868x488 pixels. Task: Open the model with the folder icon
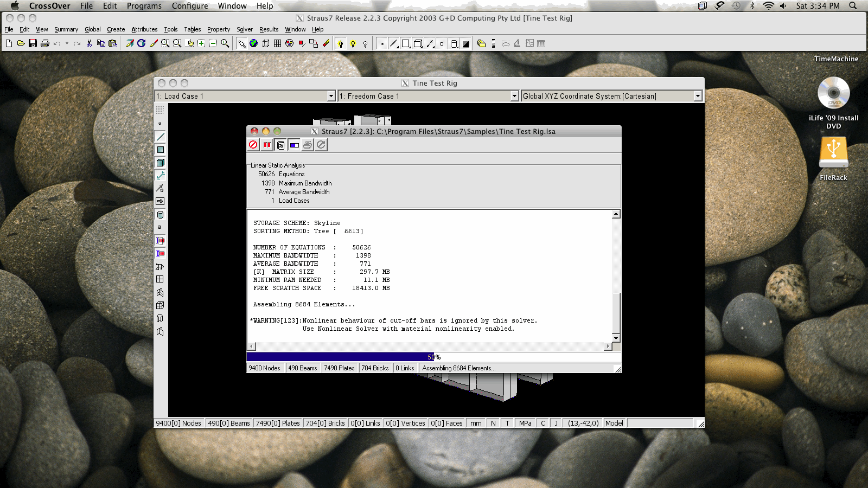(20, 43)
